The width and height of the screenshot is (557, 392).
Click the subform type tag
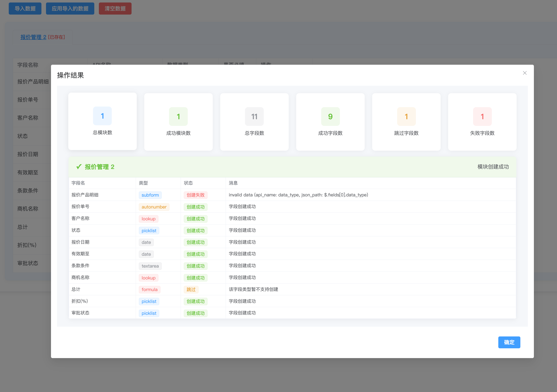pos(150,195)
